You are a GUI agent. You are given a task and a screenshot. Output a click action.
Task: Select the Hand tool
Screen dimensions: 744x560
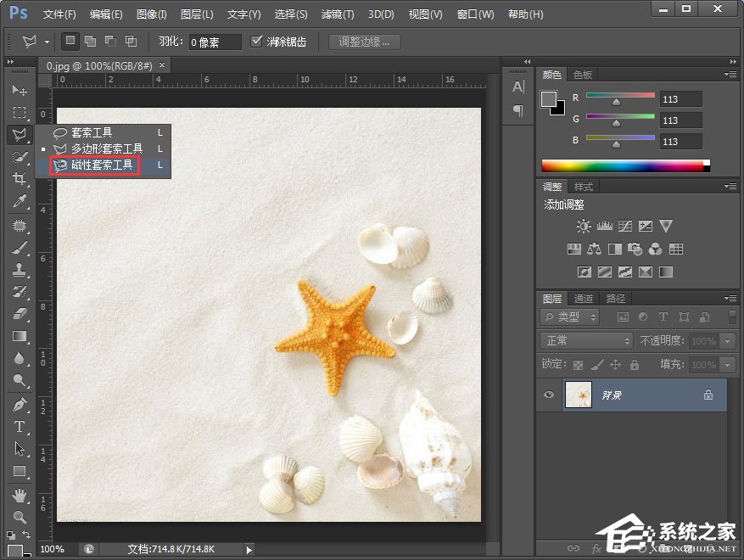[x=19, y=495]
